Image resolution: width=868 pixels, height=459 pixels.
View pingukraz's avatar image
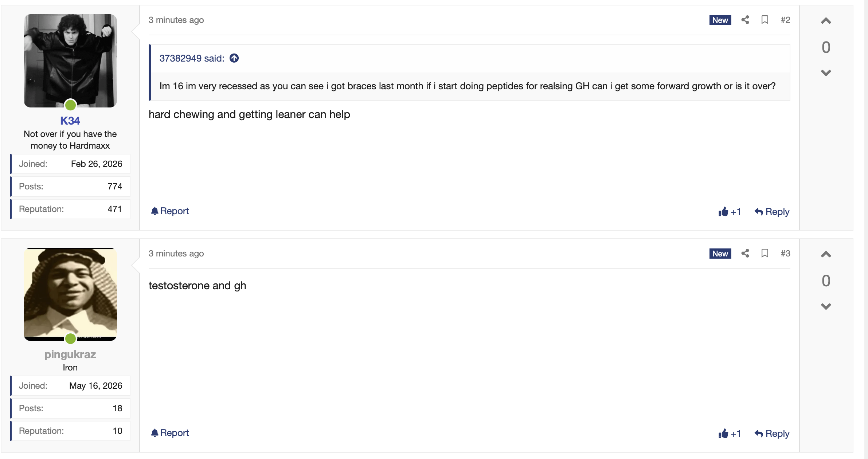70,294
